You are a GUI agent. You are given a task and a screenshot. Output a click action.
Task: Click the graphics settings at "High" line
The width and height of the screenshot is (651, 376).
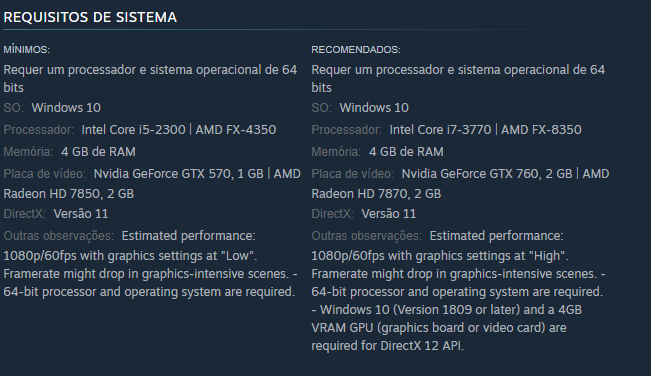(x=440, y=255)
